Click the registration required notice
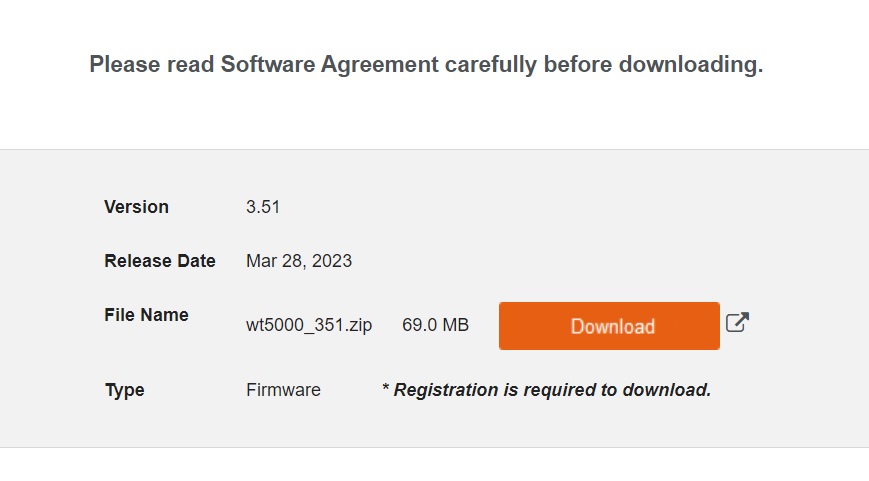 [546, 389]
